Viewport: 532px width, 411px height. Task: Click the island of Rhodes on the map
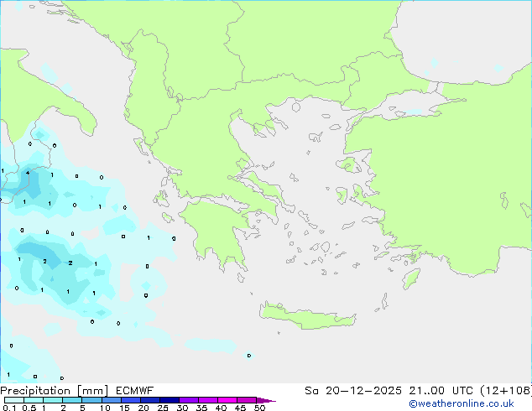click(x=411, y=278)
